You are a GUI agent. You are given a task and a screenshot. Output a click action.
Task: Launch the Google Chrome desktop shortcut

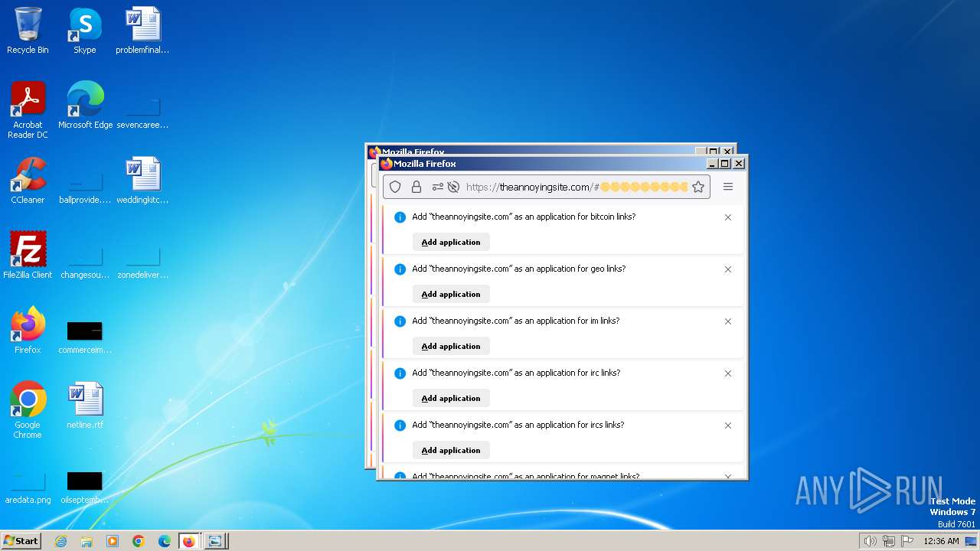(28, 409)
